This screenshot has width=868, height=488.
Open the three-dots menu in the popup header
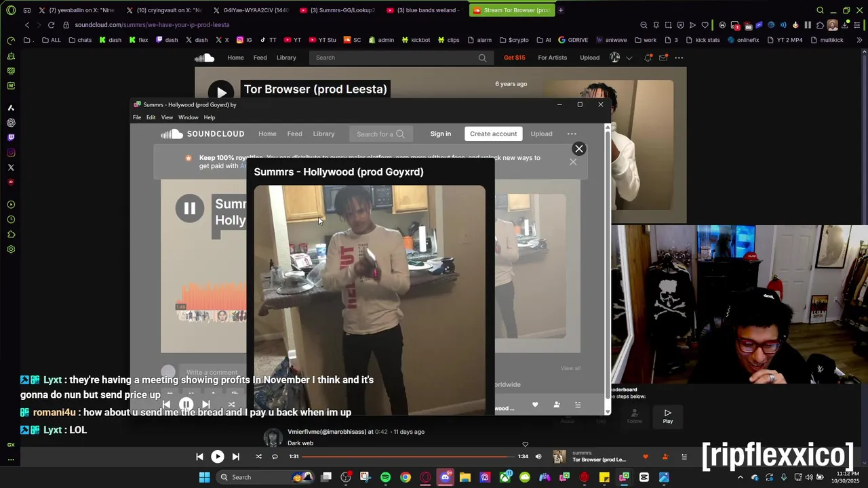(x=572, y=134)
